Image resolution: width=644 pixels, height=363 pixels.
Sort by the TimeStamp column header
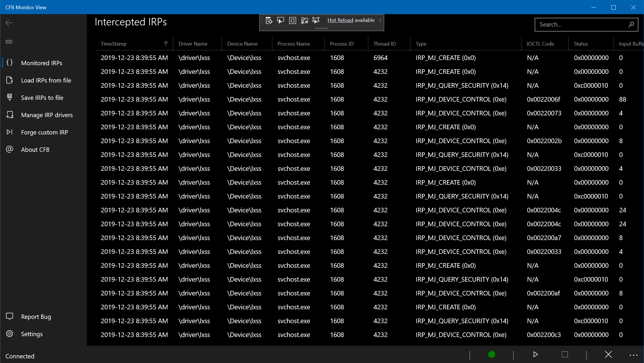point(114,44)
